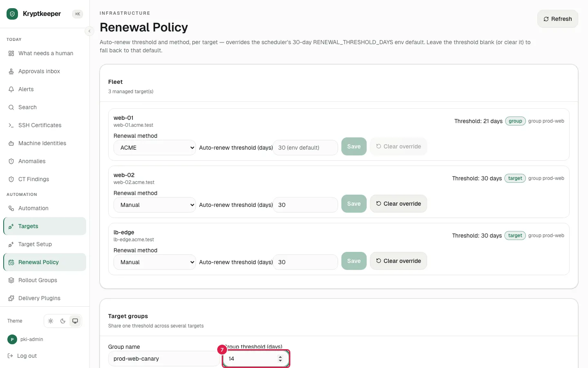Save the web-02 renewal policy
Viewport: 588px width, 368px height.
(354, 204)
